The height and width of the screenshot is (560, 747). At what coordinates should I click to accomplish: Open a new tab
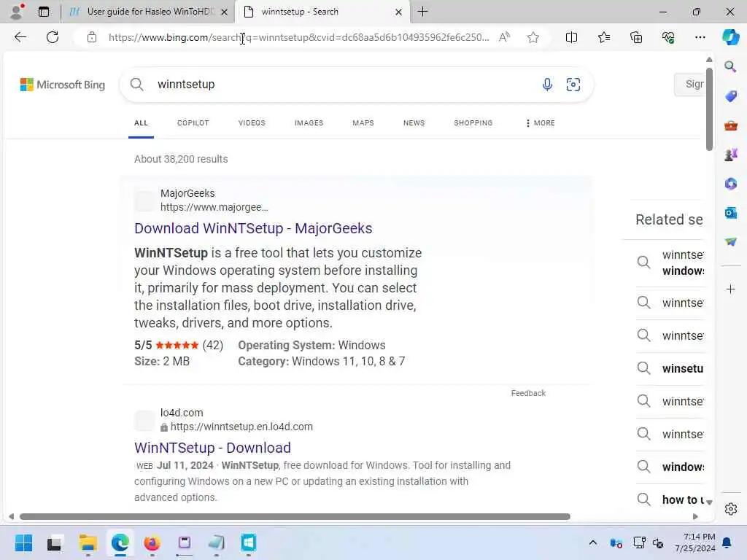pos(422,12)
